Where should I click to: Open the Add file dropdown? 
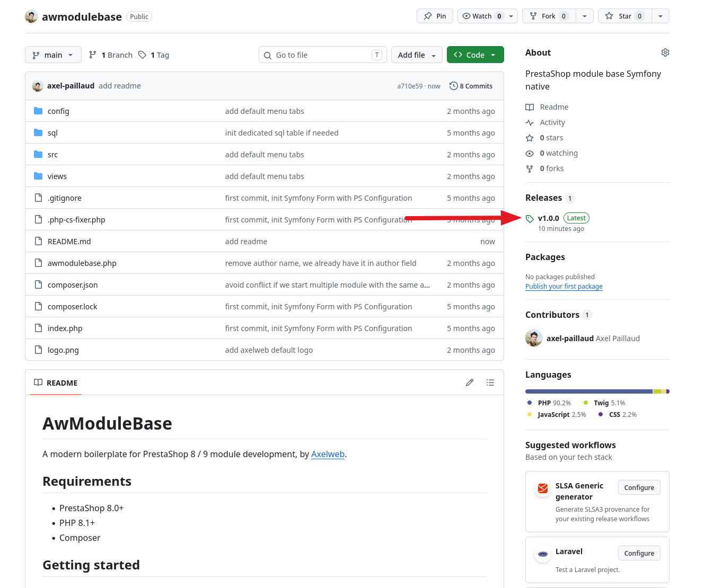coord(417,55)
